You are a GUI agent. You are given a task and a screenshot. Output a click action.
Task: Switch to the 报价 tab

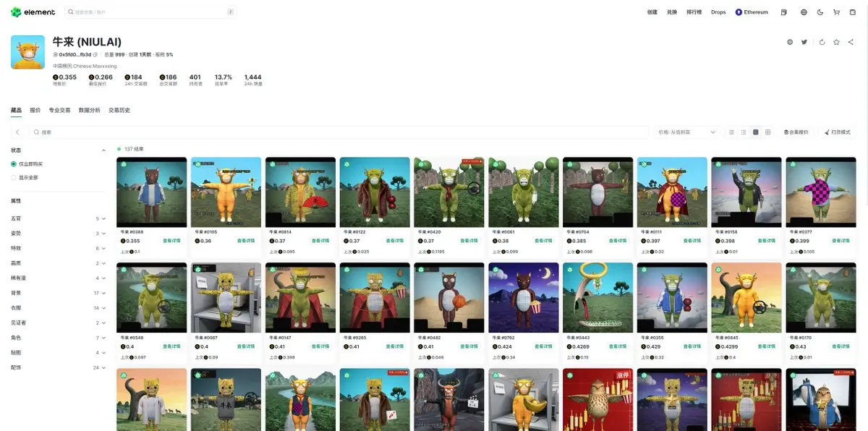tap(35, 110)
